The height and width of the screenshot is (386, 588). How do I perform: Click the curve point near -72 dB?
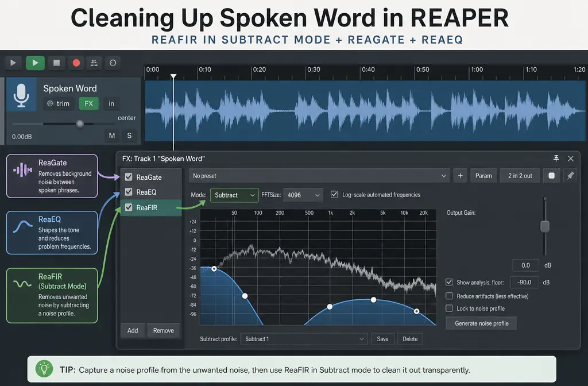(245, 296)
